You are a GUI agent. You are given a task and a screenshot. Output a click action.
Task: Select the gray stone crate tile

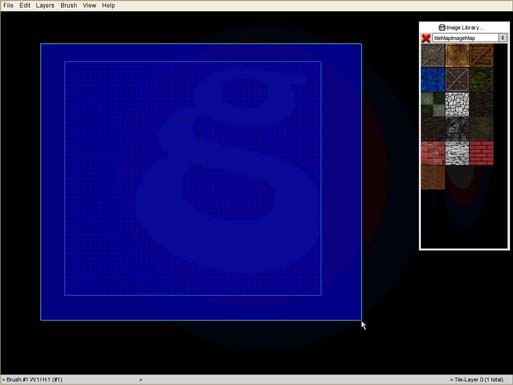click(x=433, y=56)
